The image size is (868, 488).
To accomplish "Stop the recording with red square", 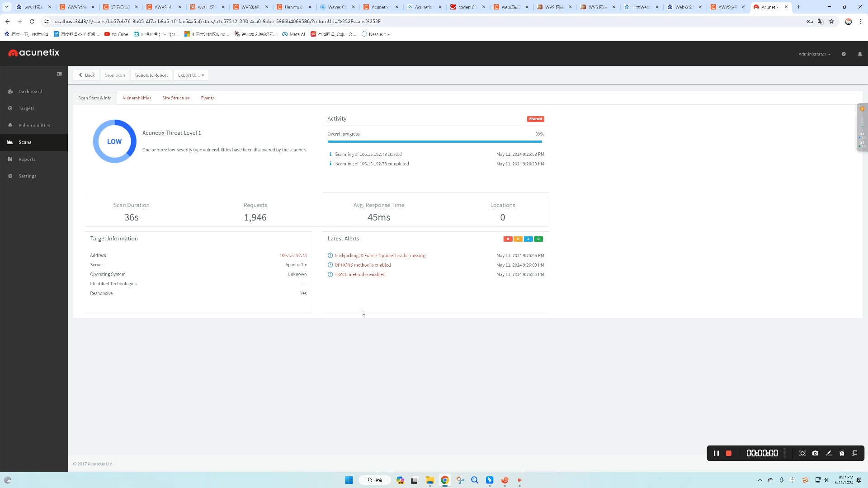I will click(729, 453).
